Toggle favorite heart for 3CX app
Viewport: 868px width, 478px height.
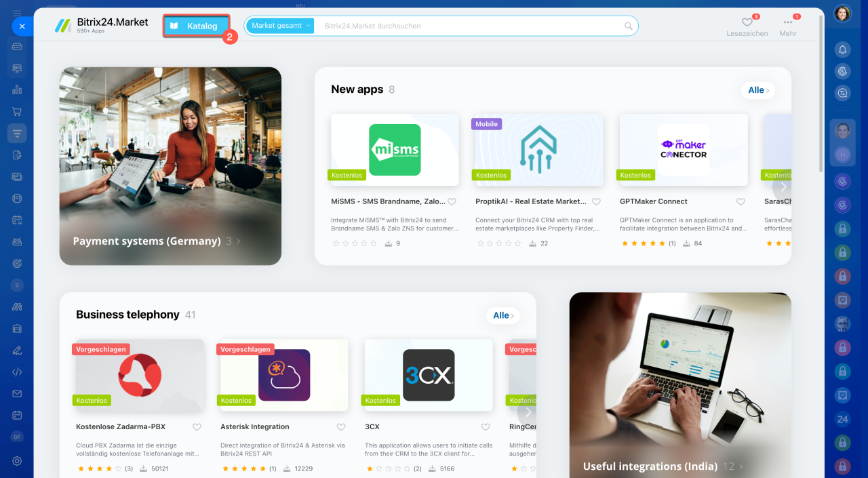(486, 427)
